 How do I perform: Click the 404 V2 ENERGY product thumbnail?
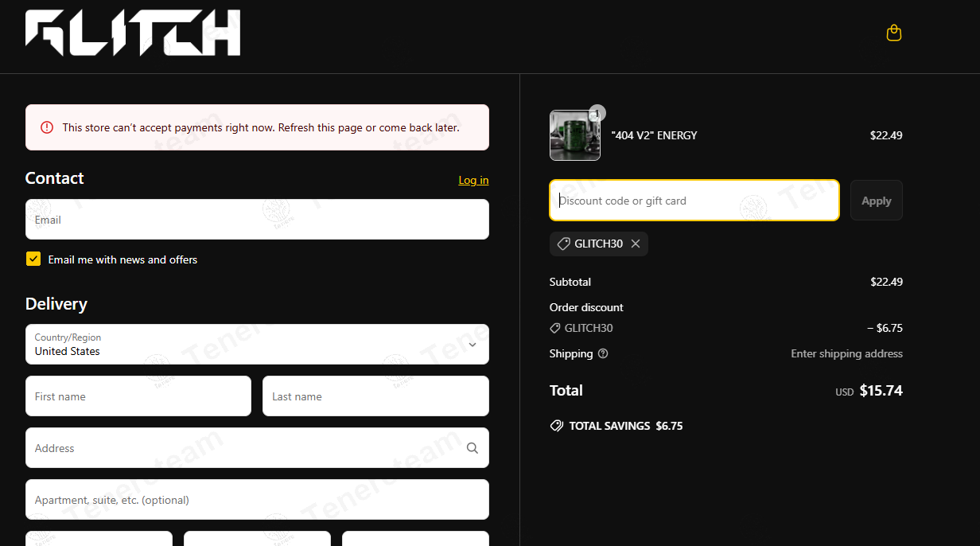[x=575, y=135]
